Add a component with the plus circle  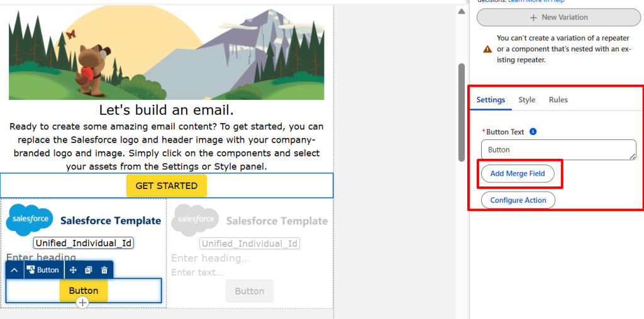(x=82, y=303)
